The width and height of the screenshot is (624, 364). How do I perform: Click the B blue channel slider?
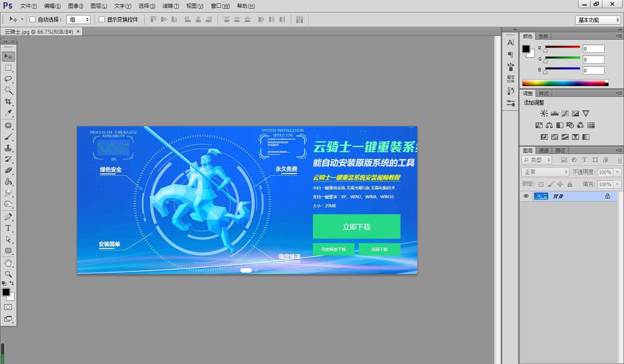pos(562,68)
